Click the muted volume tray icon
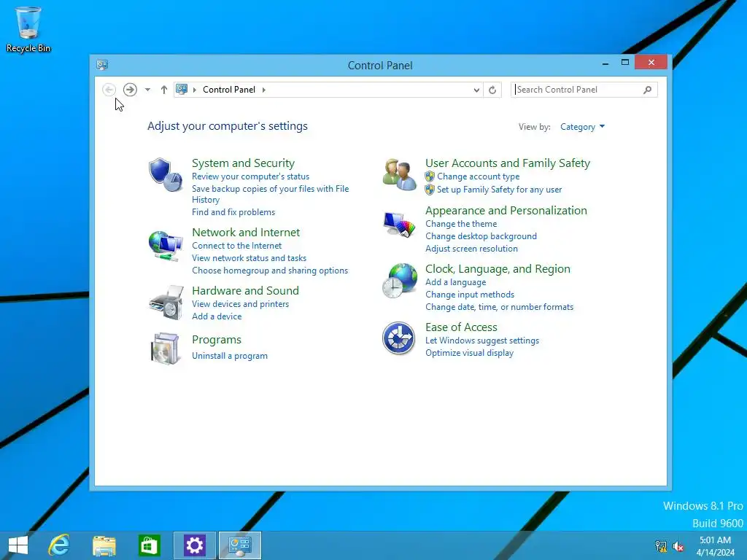Viewport: 747px width, 560px height. (x=678, y=546)
